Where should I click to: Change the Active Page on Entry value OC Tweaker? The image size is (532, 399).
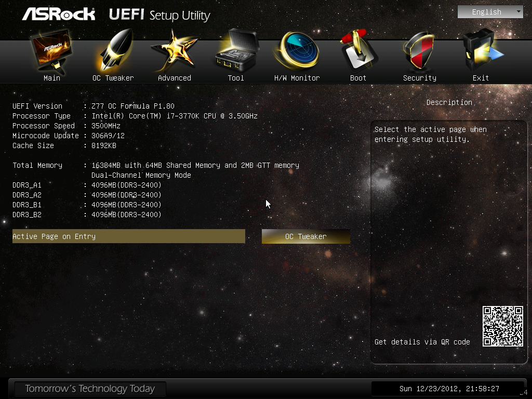305,236
